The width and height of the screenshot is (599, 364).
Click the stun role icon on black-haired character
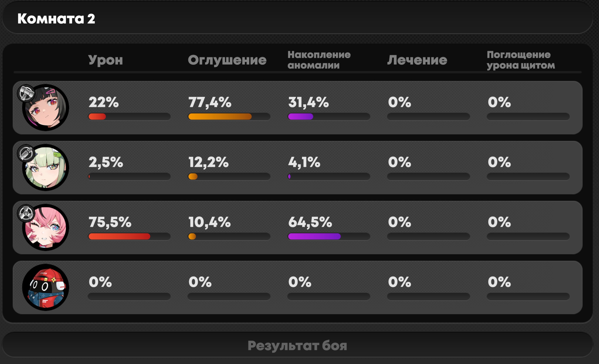click(x=26, y=93)
